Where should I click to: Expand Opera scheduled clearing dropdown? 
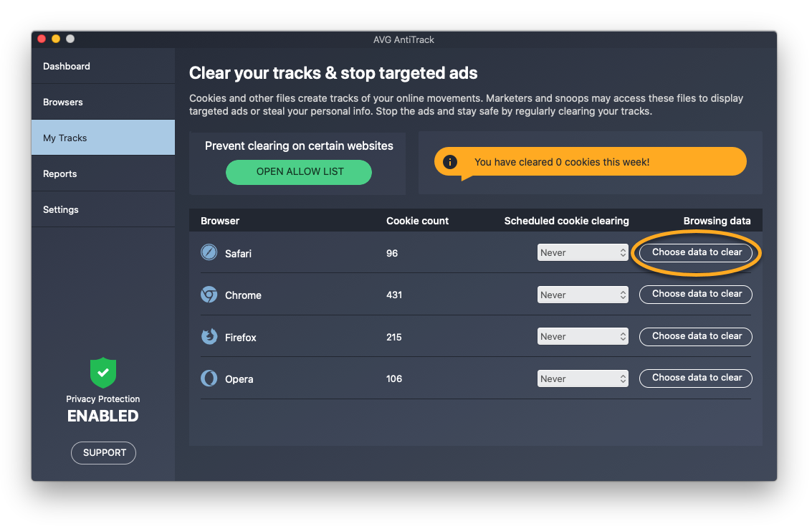583,378
